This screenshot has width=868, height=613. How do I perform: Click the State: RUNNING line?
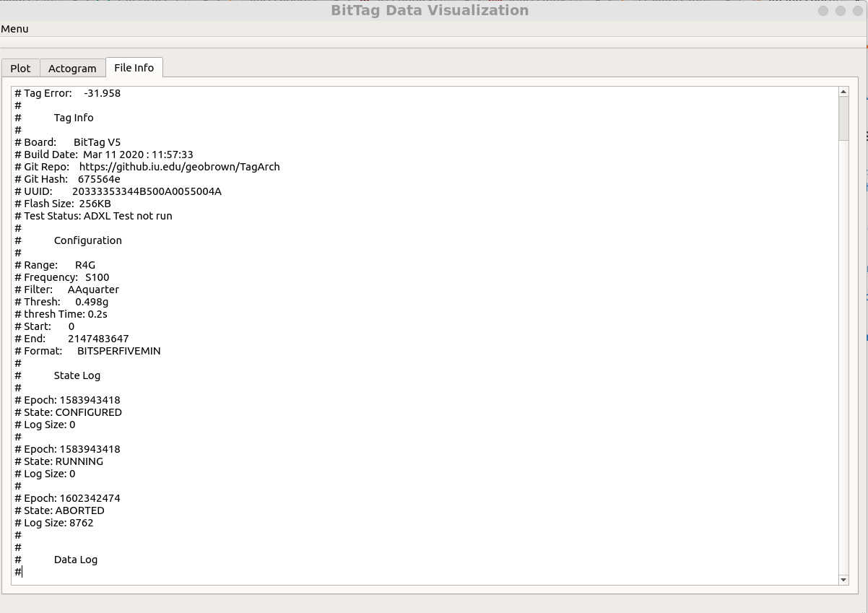(58, 461)
